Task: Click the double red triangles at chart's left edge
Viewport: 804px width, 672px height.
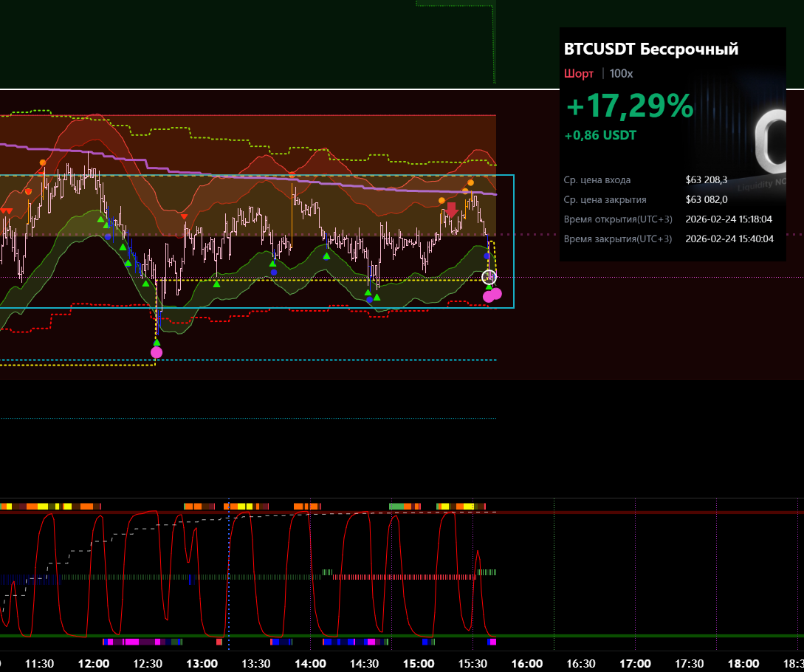Action: tap(6, 211)
